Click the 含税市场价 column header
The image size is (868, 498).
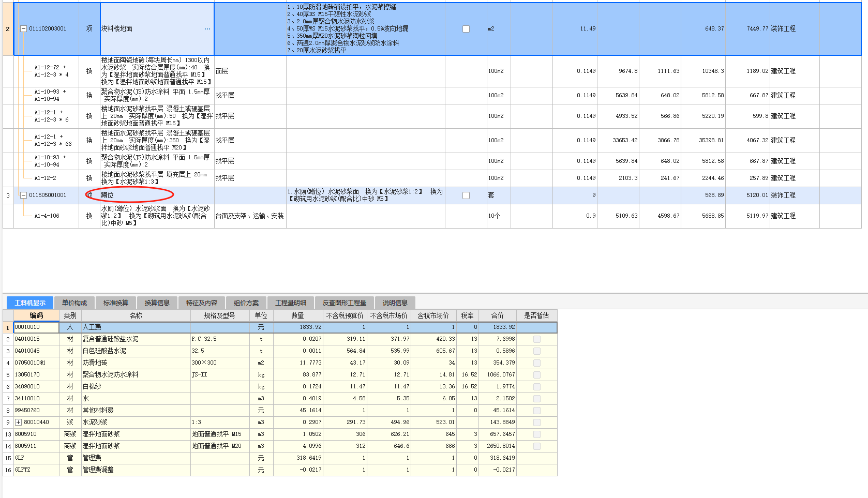click(433, 315)
